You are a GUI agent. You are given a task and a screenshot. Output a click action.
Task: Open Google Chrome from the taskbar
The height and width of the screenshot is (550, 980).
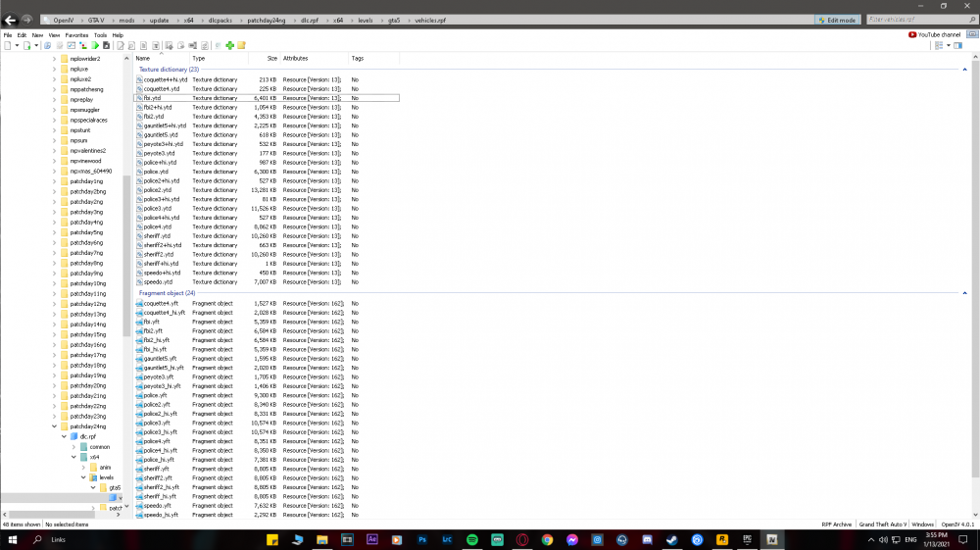(547, 539)
